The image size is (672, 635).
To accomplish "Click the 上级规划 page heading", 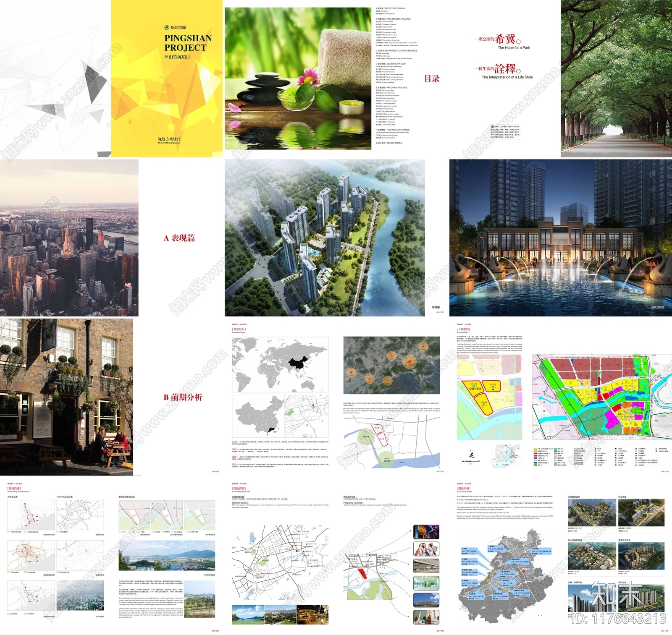I will 464,329.
